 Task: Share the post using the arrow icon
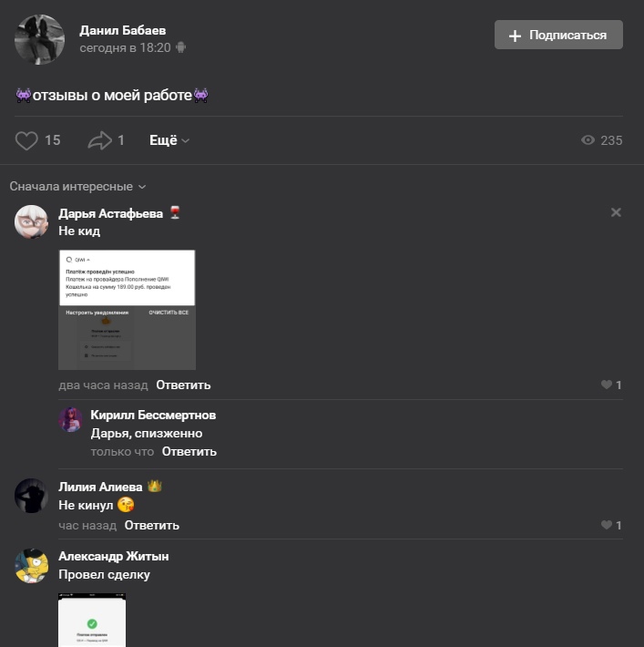[x=99, y=140]
